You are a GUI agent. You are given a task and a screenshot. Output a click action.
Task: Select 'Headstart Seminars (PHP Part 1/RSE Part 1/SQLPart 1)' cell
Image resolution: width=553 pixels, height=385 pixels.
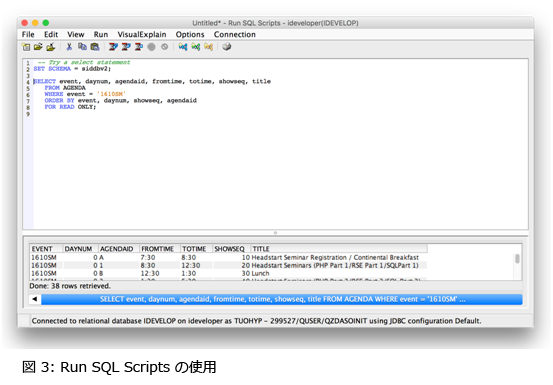click(x=335, y=265)
